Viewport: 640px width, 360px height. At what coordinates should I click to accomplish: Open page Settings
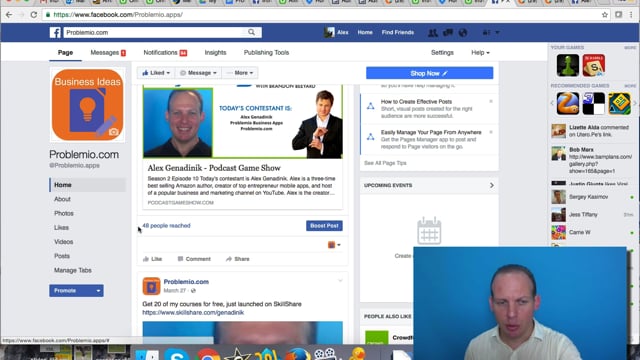pos(442,53)
